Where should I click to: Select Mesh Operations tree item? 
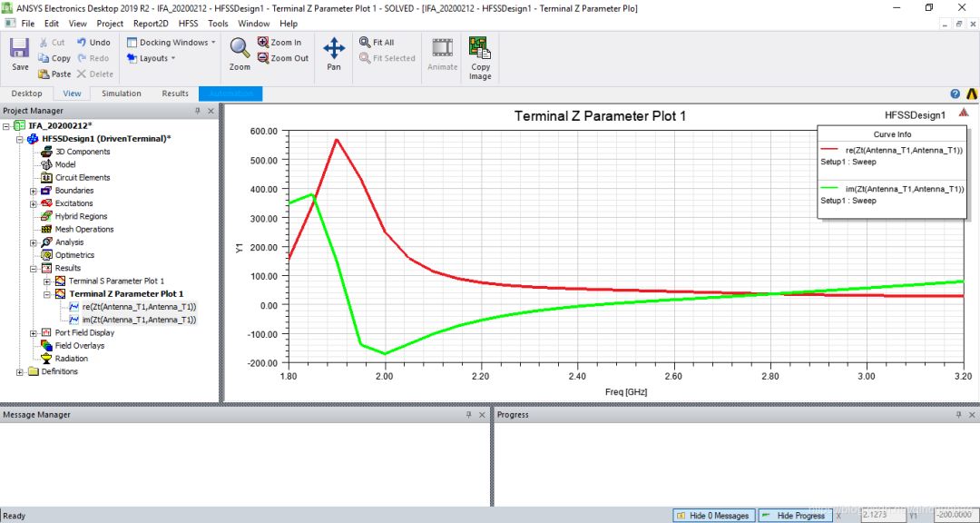tap(84, 230)
